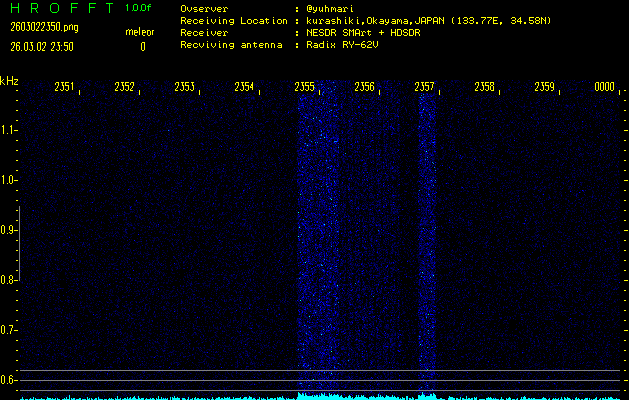
Task: Click the narrow noise burst at 2357
Action: 427,241
